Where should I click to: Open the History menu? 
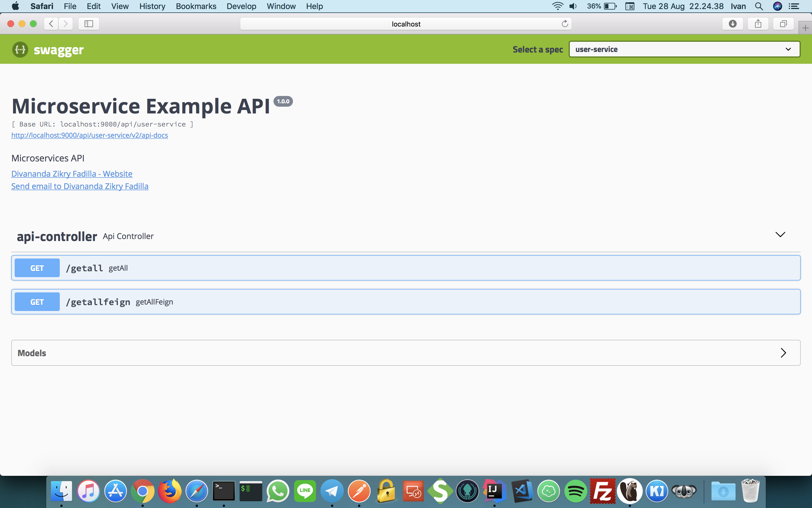pyautogui.click(x=152, y=6)
